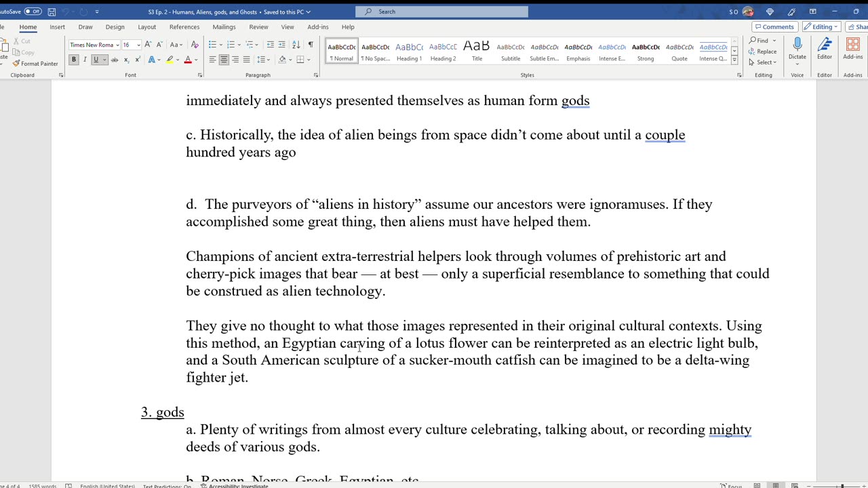Click word count in status bar

click(x=43, y=485)
